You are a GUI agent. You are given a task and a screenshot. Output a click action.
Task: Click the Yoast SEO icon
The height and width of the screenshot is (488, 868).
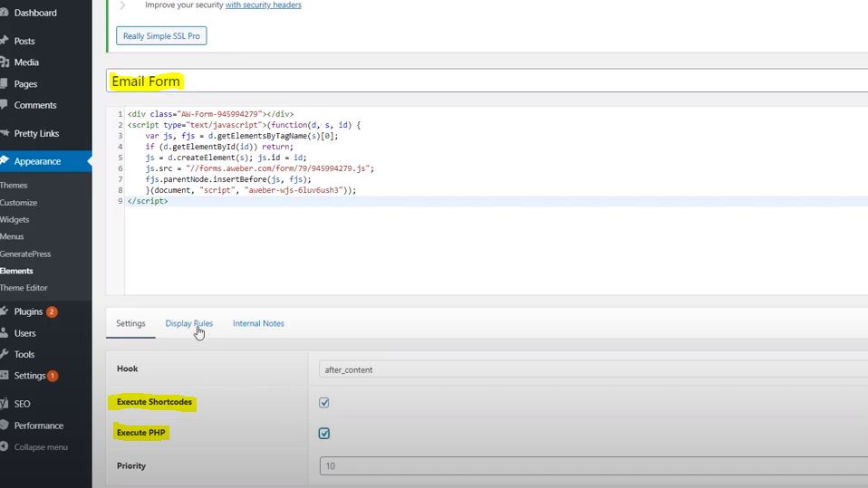pos(4,404)
